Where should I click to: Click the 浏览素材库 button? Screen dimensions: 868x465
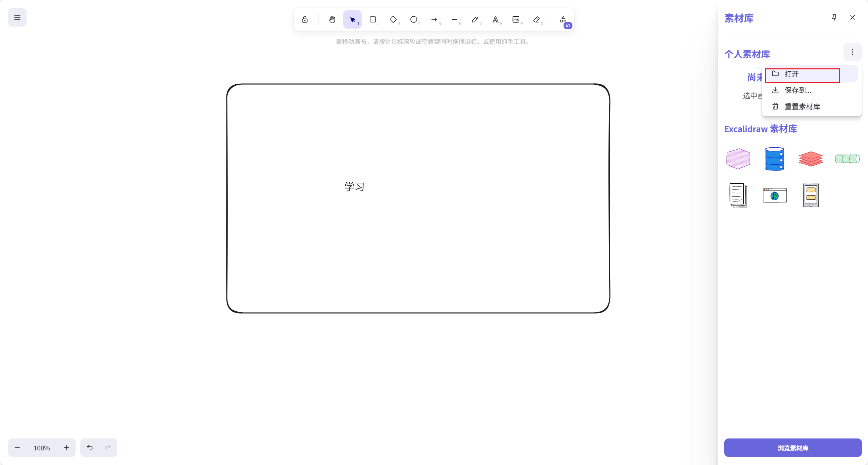click(793, 448)
